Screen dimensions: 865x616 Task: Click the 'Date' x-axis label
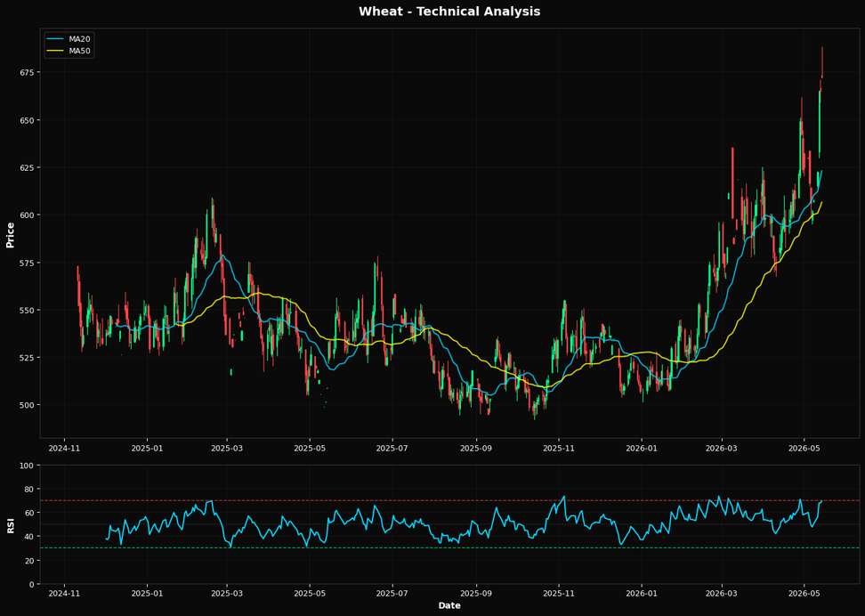coord(449,605)
